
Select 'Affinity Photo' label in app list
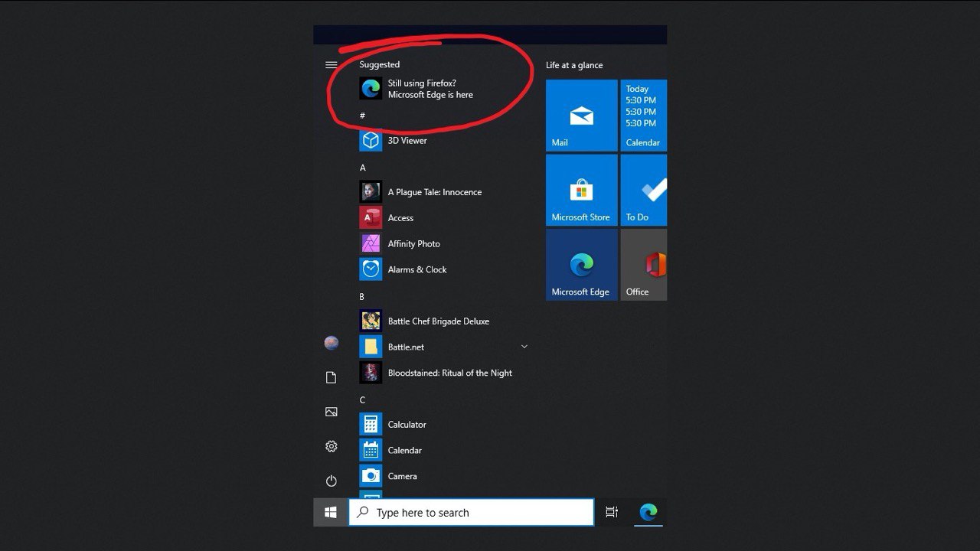(x=413, y=243)
